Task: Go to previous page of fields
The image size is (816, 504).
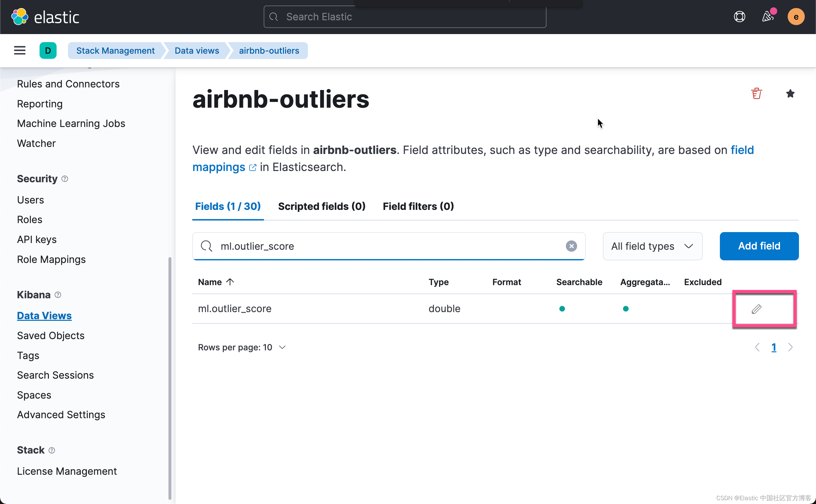Action: (757, 347)
